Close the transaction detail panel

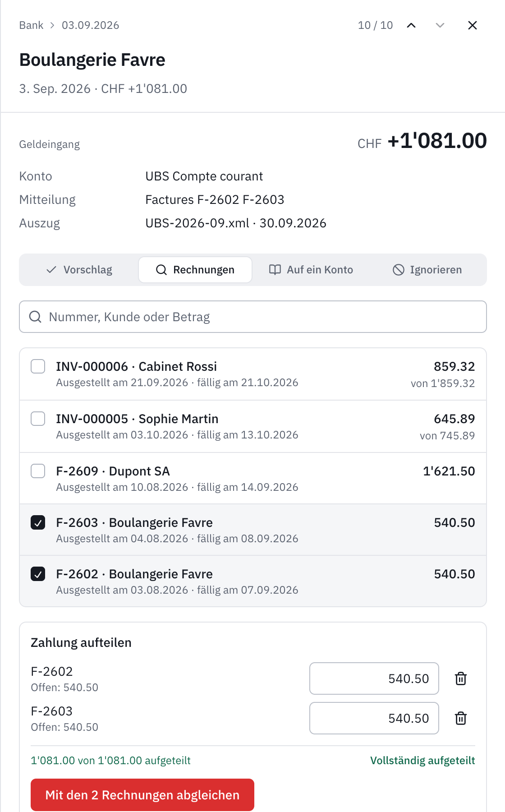(473, 25)
